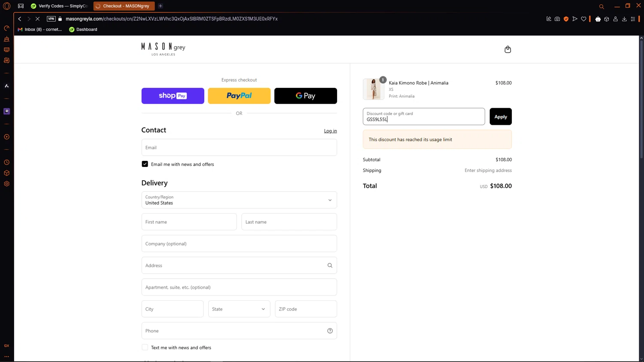
Task: Focus the Phone number field
Action: tap(239, 331)
